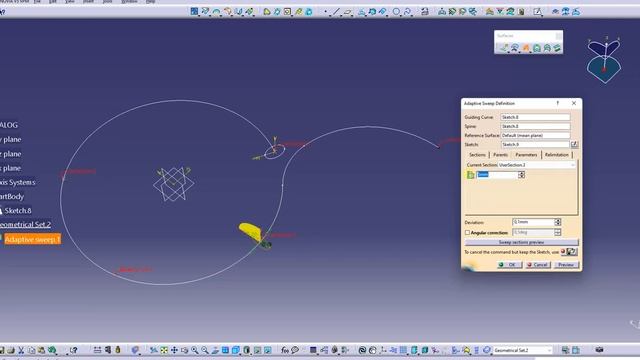Image resolution: width=640 pixels, height=360 pixels.
Task: Open the Geometrical Set.2 dropdown in bottom toolbar
Action: (x=549, y=350)
